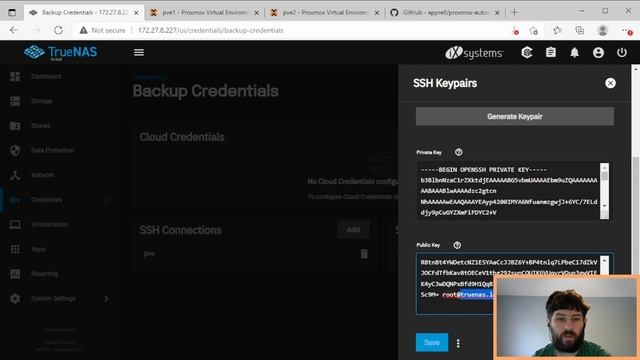The width and height of the screenshot is (640, 360).
Task: Click the Network sidebar icon
Action: click(15, 175)
